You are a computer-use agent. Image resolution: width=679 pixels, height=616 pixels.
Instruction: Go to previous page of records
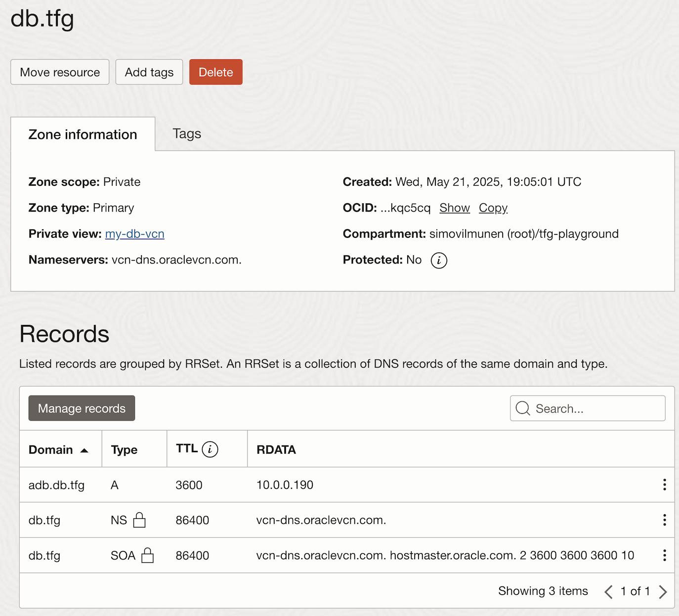coord(608,591)
